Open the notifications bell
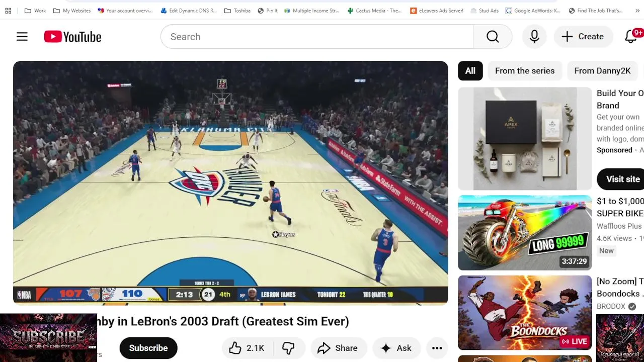644x362 pixels. coord(631,37)
